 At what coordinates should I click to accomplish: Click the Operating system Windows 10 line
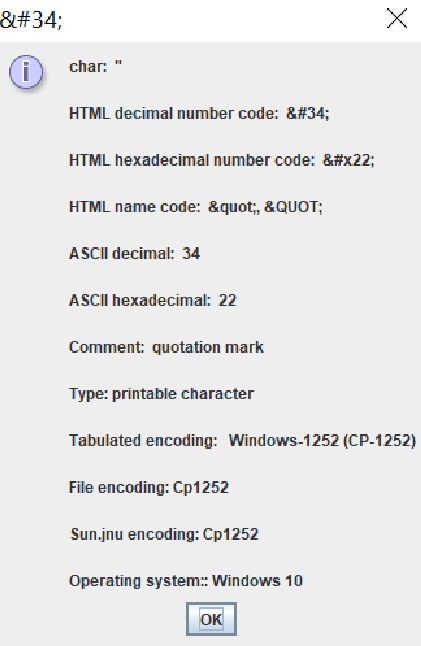(x=186, y=581)
